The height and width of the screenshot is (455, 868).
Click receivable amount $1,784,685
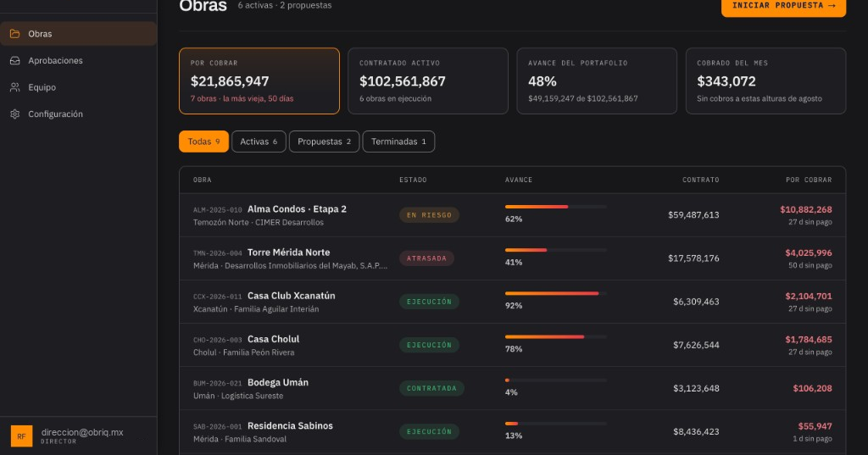click(808, 339)
